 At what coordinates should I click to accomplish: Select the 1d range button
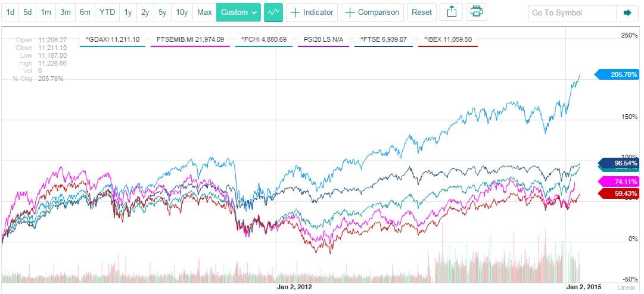coord(11,12)
